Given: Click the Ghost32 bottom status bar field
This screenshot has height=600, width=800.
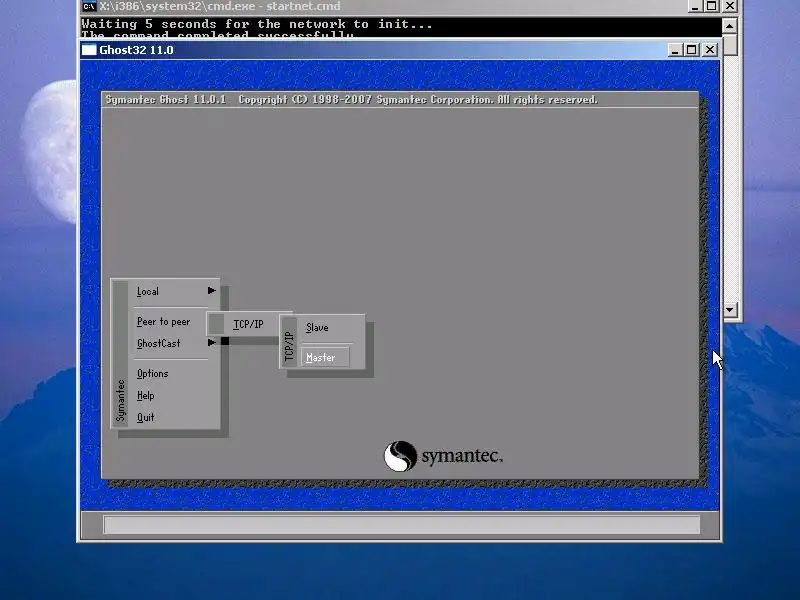Looking at the screenshot, I should pyautogui.click(x=402, y=524).
